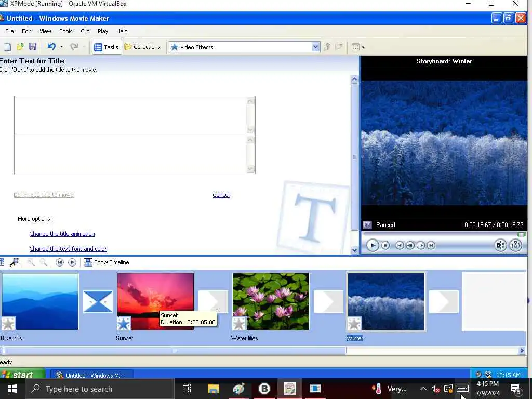Image resolution: width=532 pixels, height=399 pixels.
Task: Save the project with the floppy disk icon
Action: coord(33,47)
